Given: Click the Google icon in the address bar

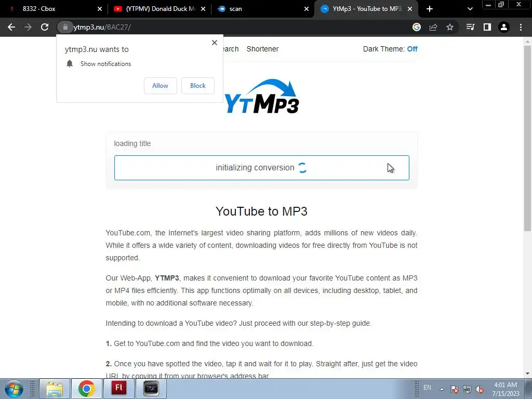Looking at the screenshot, I should tap(417, 27).
